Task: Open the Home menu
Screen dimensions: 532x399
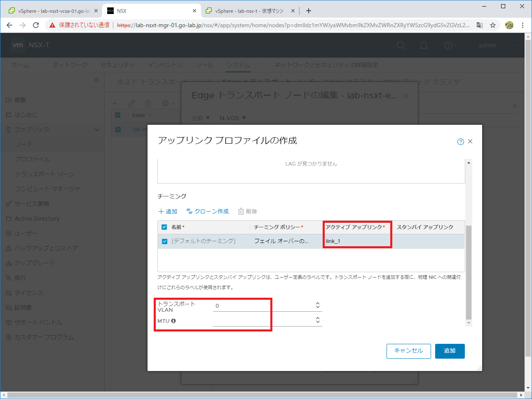Action: click(x=21, y=65)
